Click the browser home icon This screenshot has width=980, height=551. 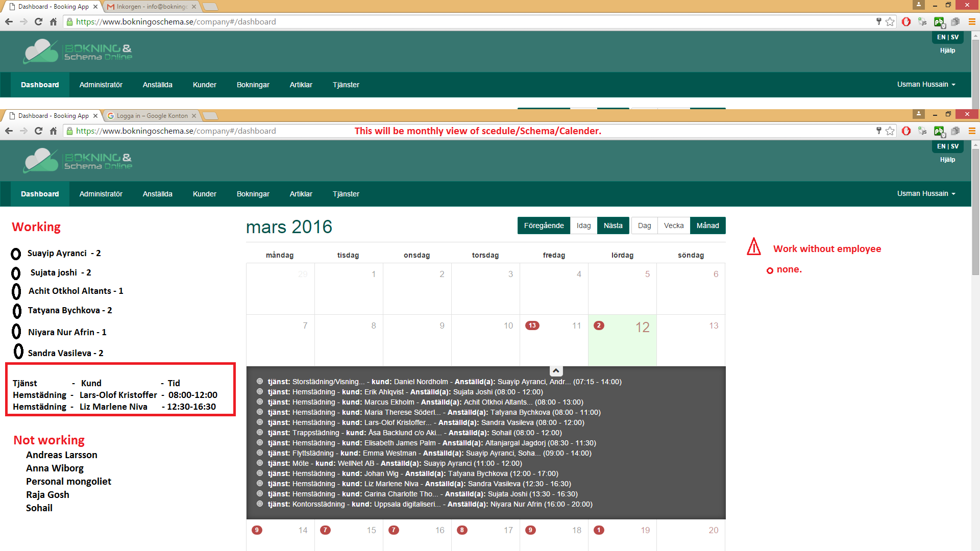click(x=53, y=131)
